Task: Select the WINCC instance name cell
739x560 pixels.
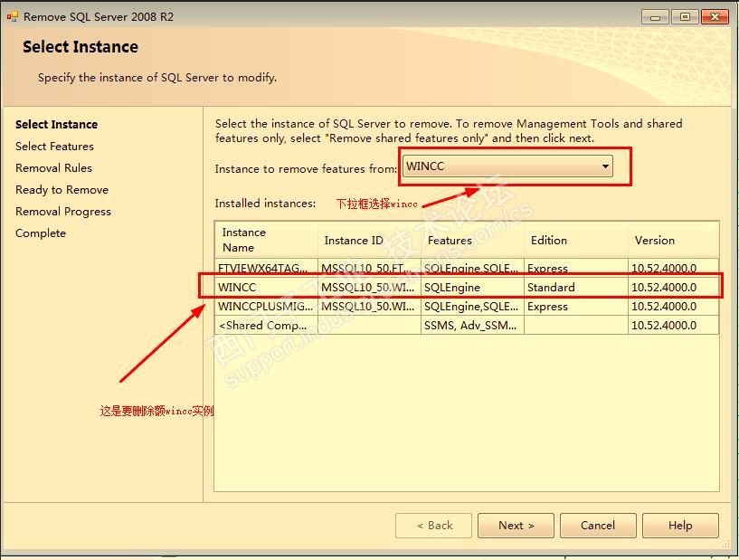Action: (266, 287)
